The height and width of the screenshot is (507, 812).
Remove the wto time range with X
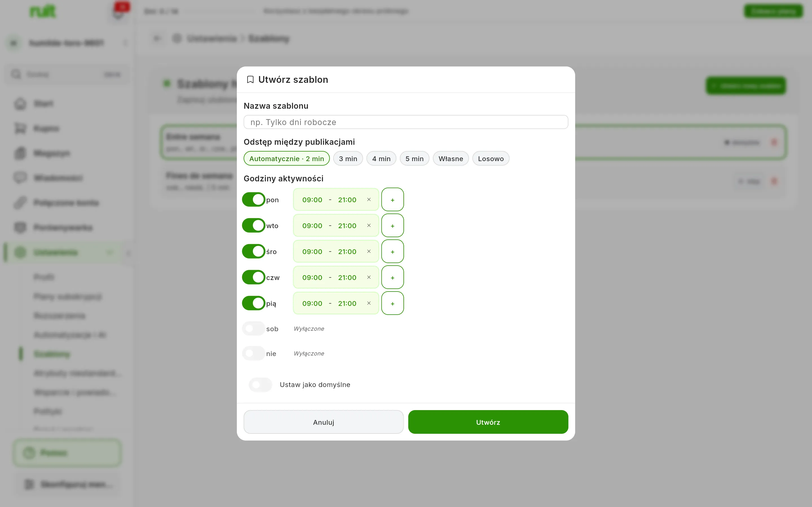[369, 225]
